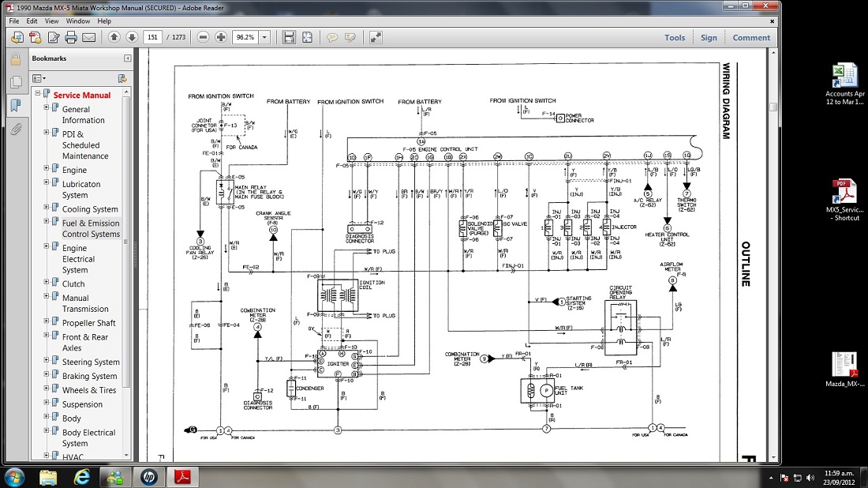Image resolution: width=868 pixels, height=488 pixels.
Task: Expand the Cooling System bookmark node
Action: pyautogui.click(x=47, y=207)
